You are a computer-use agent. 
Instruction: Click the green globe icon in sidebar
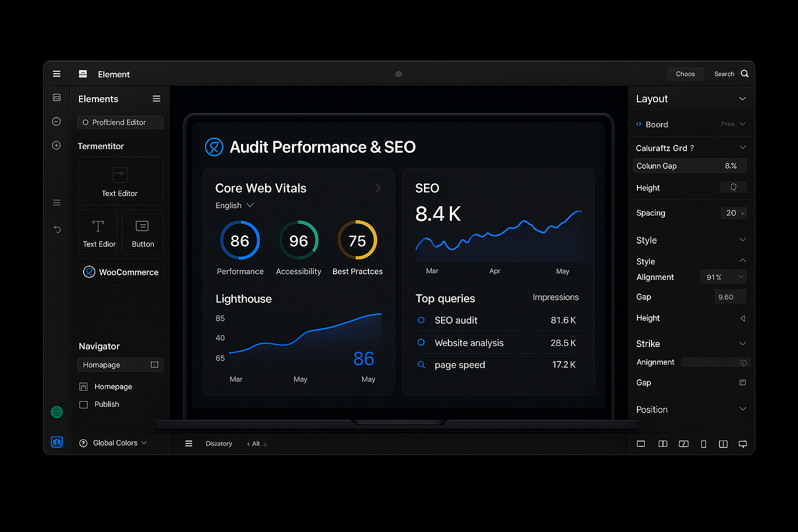(x=57, y=412)
